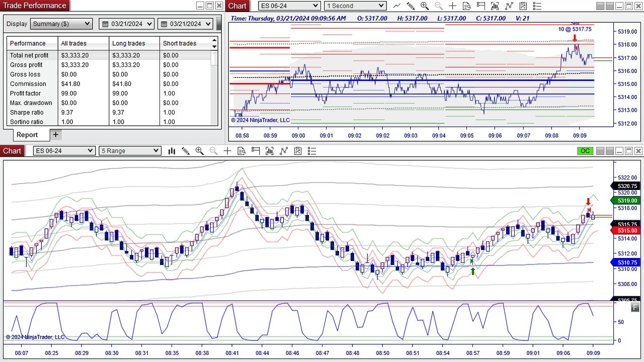The width and height of the screenshot is (644, 362).
Task: Zoom out on the top chart
Action: pos(438,6)
